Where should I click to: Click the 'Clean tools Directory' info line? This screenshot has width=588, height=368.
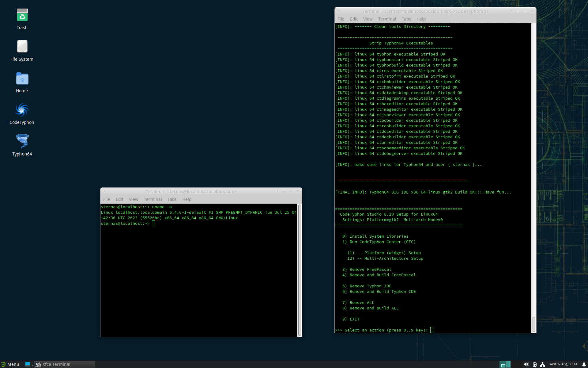392,26
